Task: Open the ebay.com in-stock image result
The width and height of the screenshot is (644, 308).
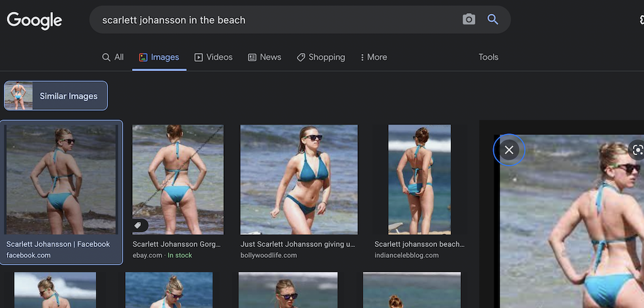Action: point(177,179)
